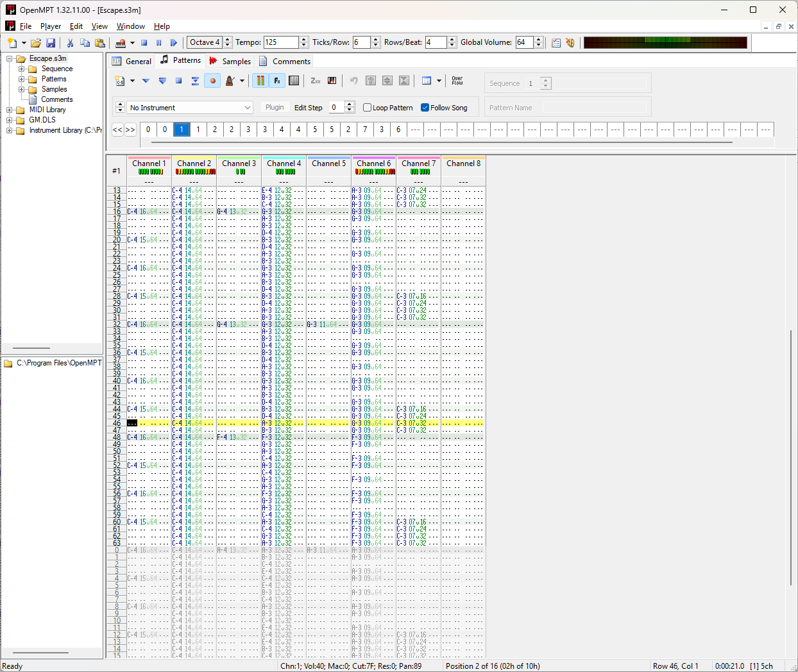Toggle the pattern record button
This screenshot has width=798, height=672.
tap(212, 81)
